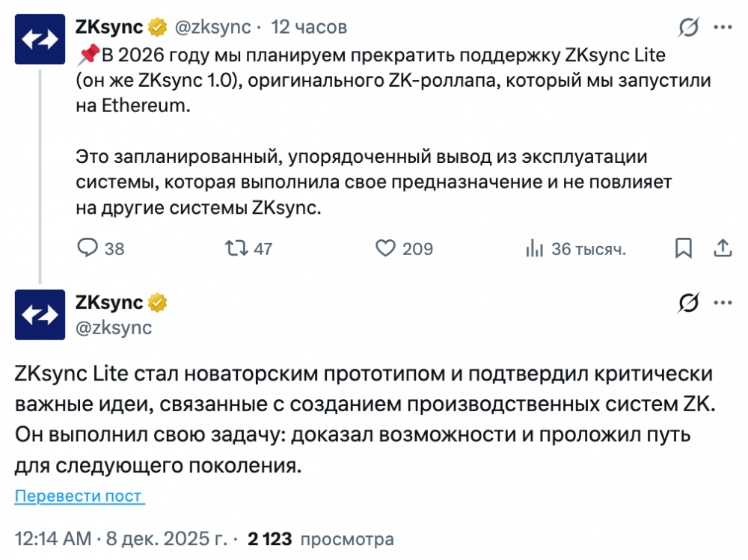This screenshot has width=748, height=560.
Task: Expand three-dot menu on the lower post
Action: click(x=723, y=303)
